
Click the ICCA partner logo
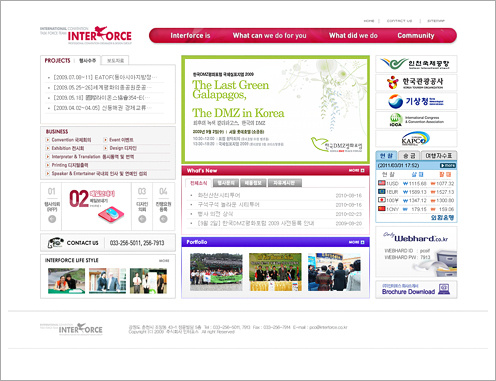(416, 120)
